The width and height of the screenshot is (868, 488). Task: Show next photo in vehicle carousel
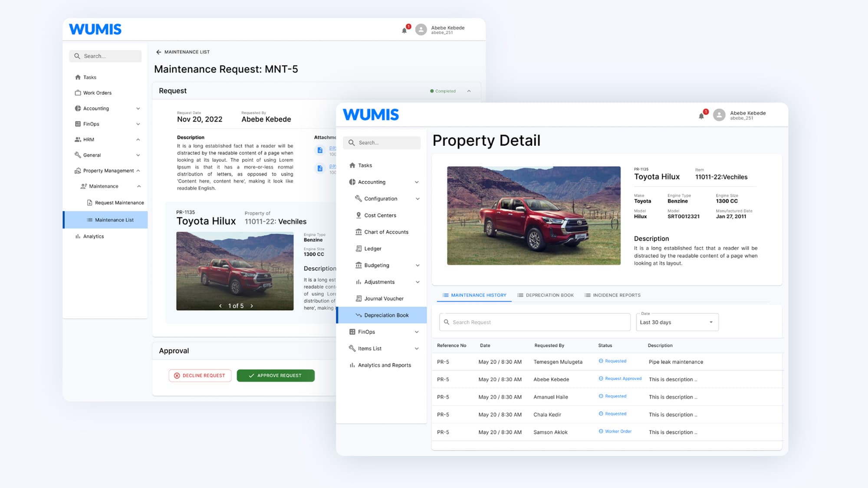[251, 306]
